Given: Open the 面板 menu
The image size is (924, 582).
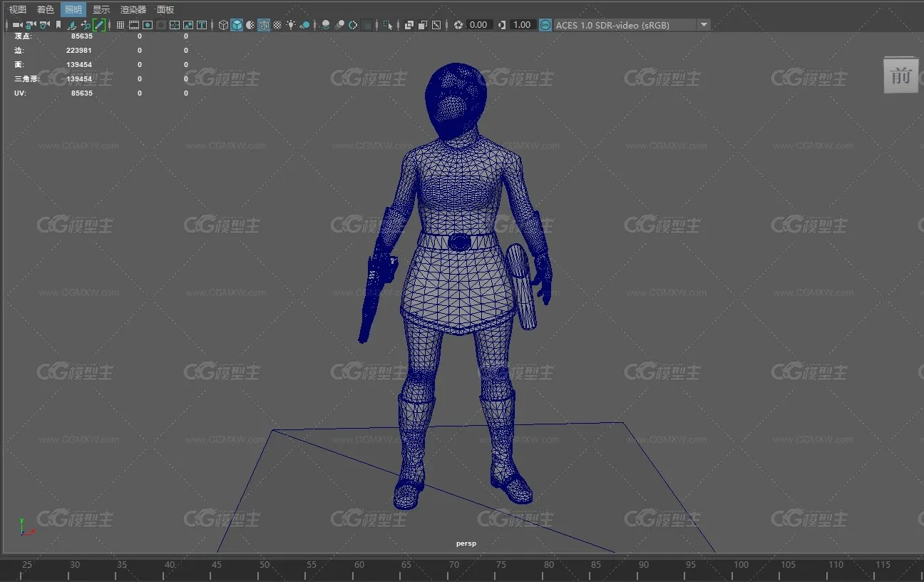Looking at the screenshot, I should click(x=165, y=9).
